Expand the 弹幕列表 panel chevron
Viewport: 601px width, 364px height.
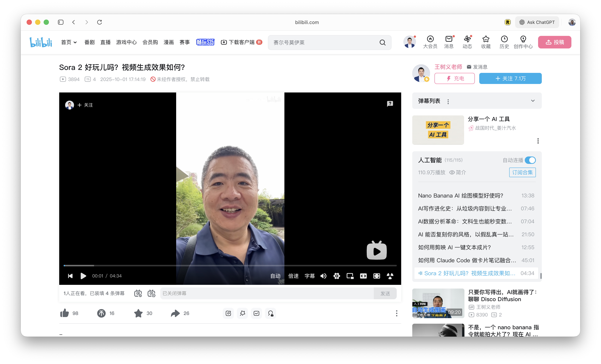click(x=533, y=101)
